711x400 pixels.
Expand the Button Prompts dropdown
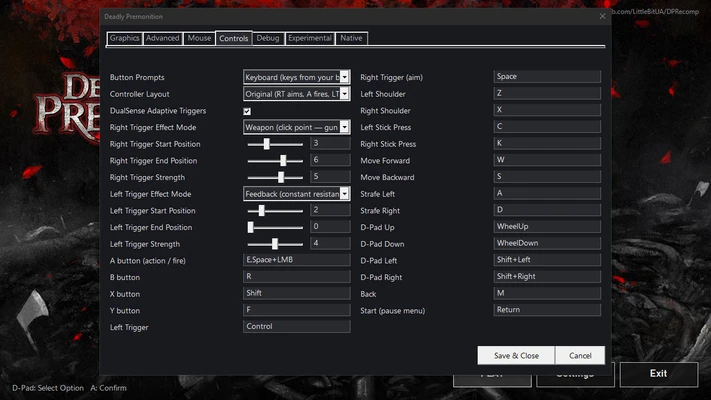(x=297, y=77)
